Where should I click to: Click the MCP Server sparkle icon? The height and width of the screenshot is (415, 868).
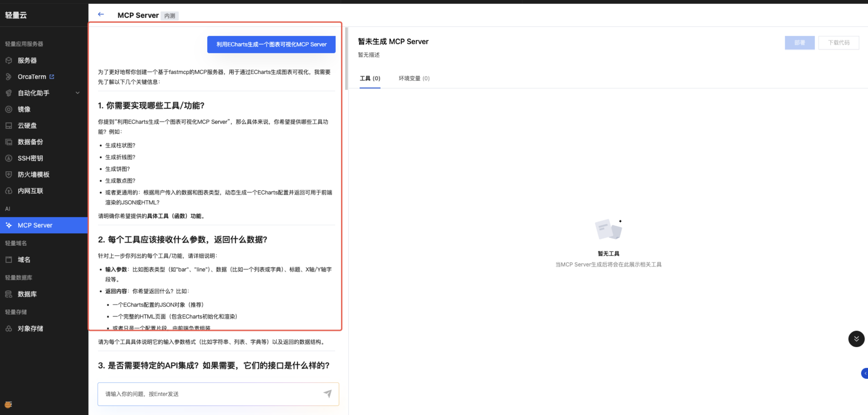[x=9, y=225]
